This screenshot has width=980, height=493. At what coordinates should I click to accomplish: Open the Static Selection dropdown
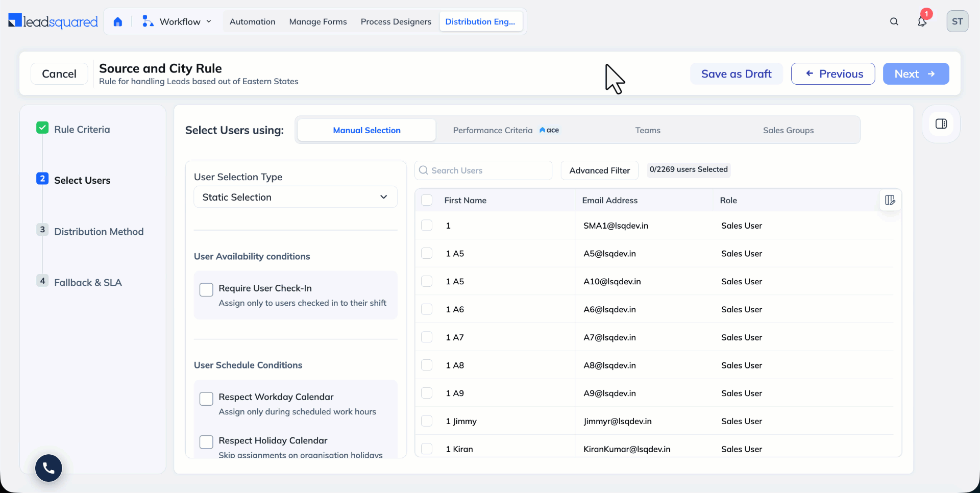[x=296, y=197]
